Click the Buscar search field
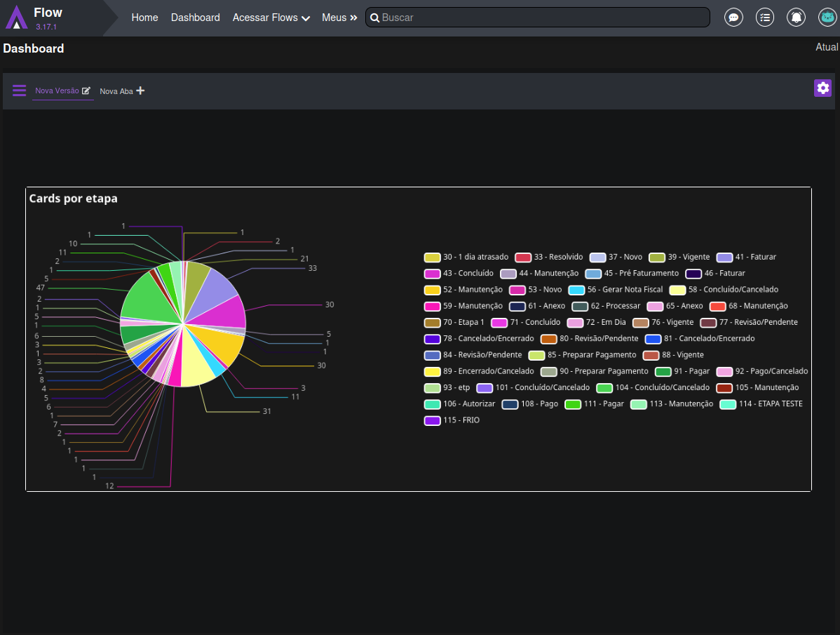This screenshot has height=635, width=840. coord(540,18)
